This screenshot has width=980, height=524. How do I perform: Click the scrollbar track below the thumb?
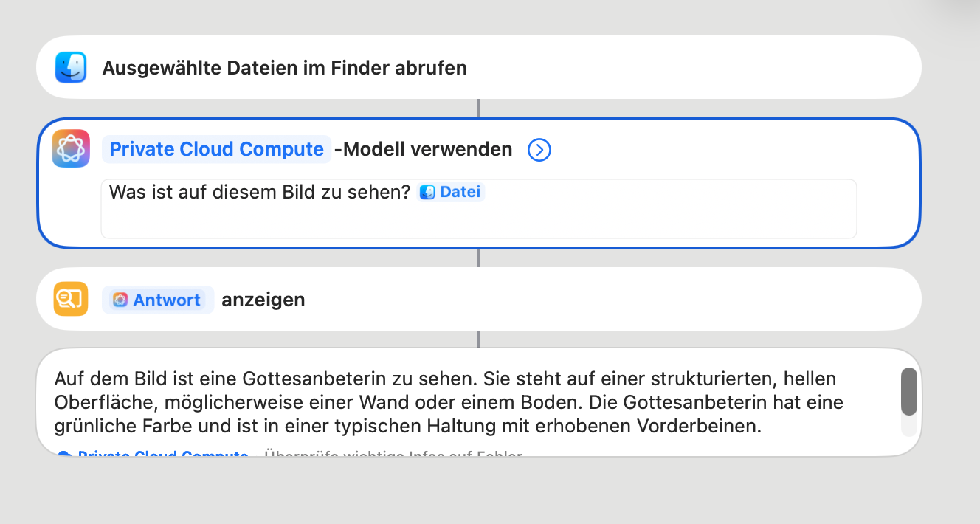[909, 427]
